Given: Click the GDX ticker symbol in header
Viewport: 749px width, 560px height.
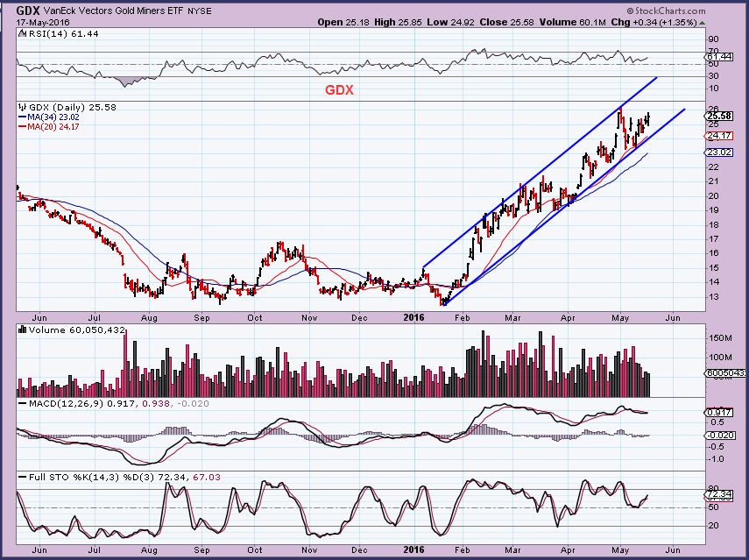Looking at the screenshot, I should click(28, 11).
